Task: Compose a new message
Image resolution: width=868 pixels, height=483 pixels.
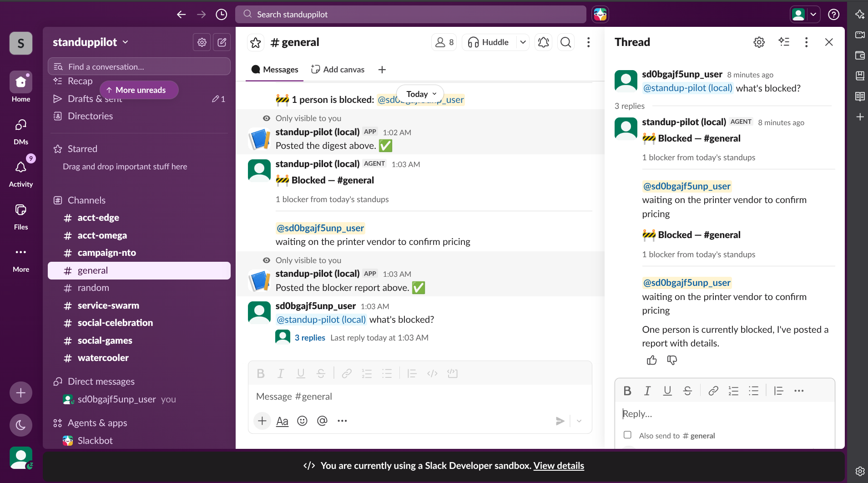Action: [x=222, y=42]
